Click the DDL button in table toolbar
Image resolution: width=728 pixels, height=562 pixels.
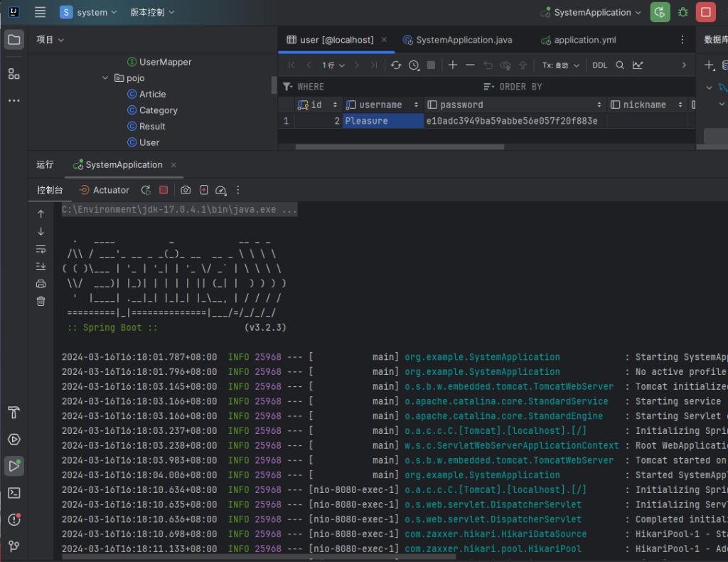(x=599, y=65)
